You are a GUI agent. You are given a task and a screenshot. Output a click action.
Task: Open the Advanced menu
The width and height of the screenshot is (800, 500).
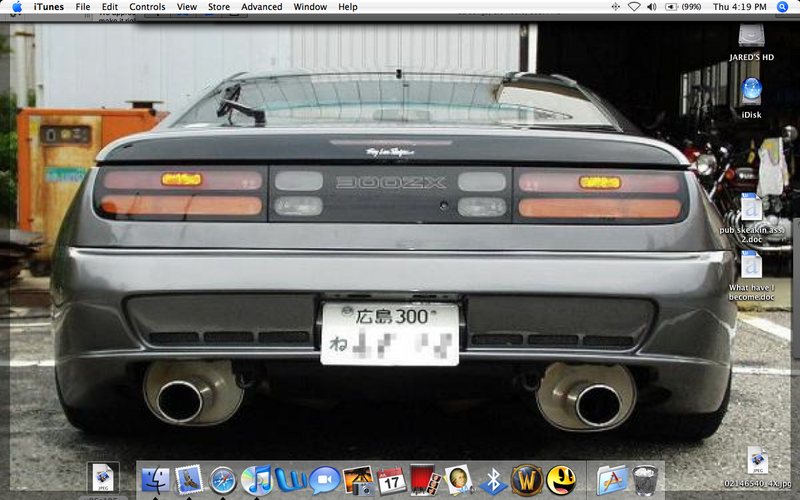point(261,7)
